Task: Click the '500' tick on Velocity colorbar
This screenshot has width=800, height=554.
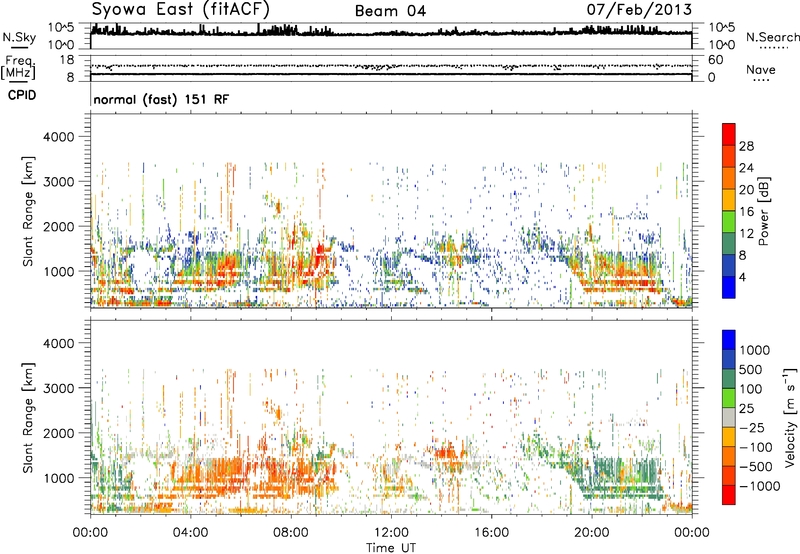Action: 751,369
